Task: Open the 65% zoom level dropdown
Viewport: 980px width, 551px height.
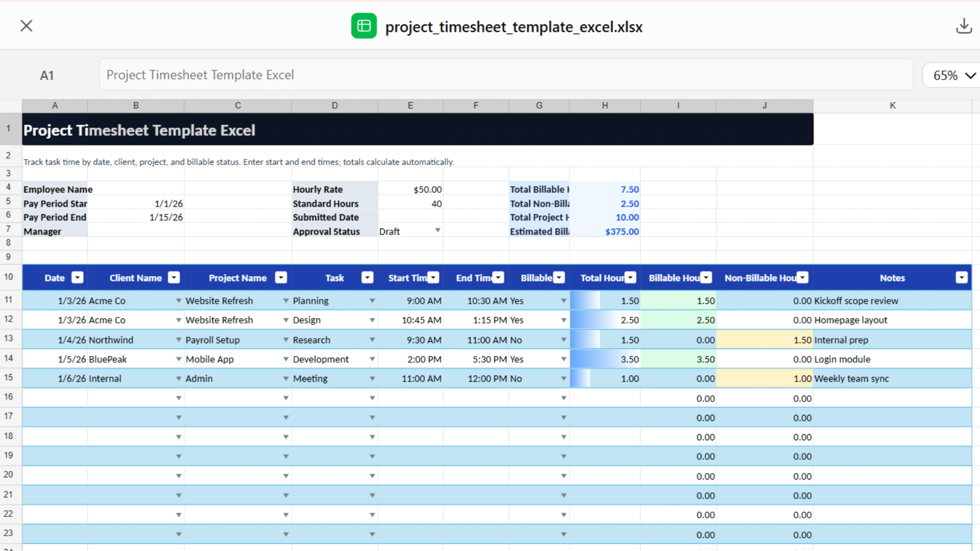Action: 953,76
